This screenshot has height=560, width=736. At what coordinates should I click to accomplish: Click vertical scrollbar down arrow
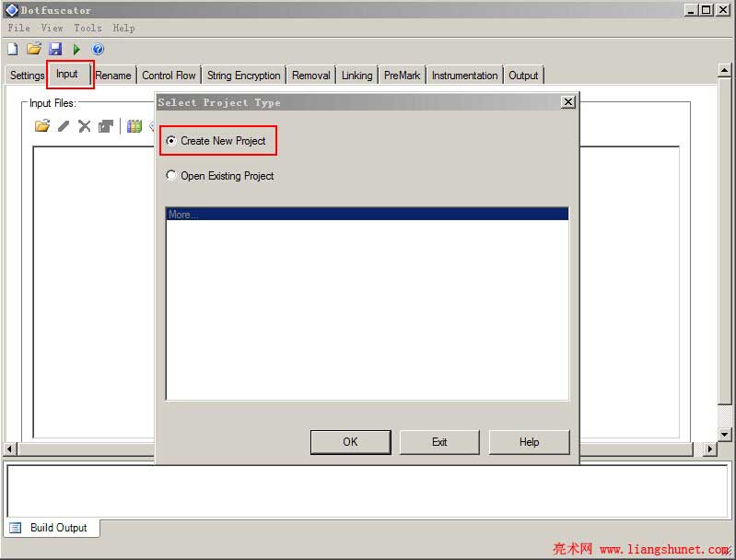coord(724,434)
